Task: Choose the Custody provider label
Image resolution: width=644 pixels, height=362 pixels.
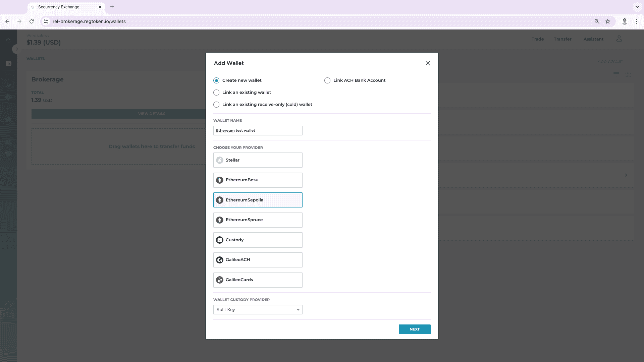Action: point(234,240)
